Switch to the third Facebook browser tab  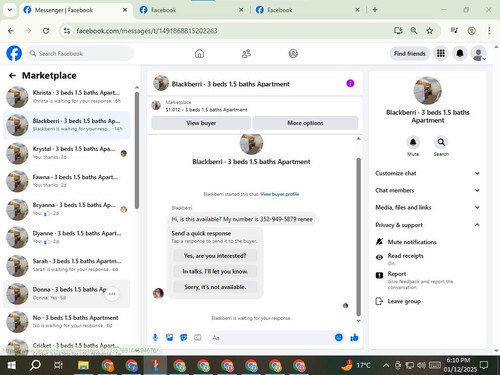[307, 10]
